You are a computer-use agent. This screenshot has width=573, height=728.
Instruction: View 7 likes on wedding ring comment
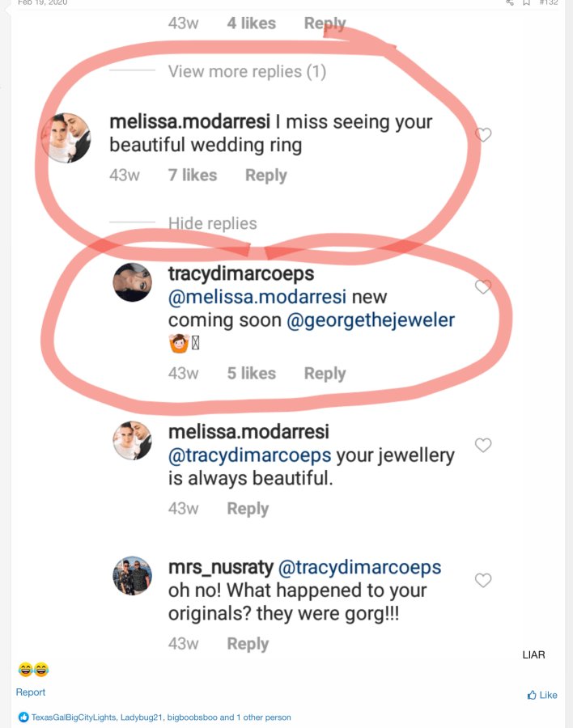coord(193,175)
